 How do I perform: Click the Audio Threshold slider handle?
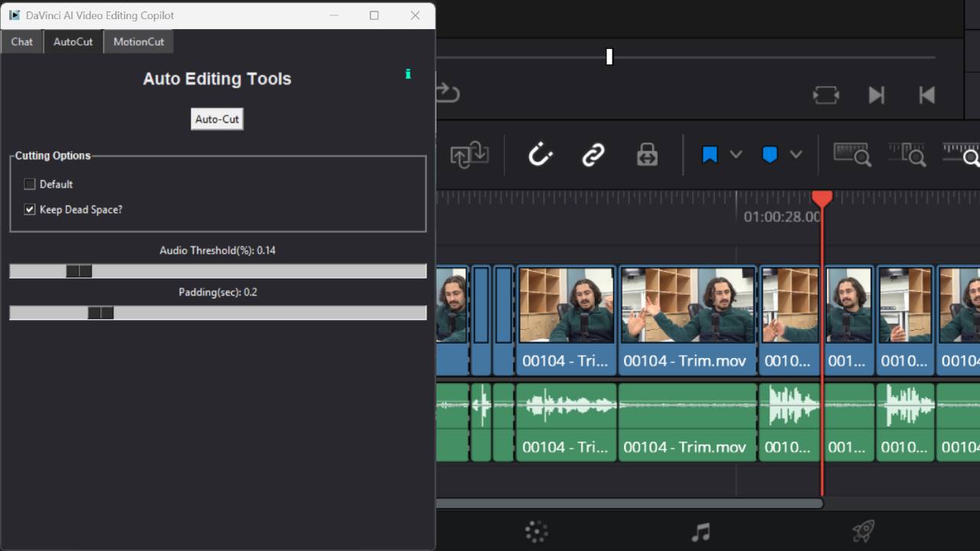79,271
